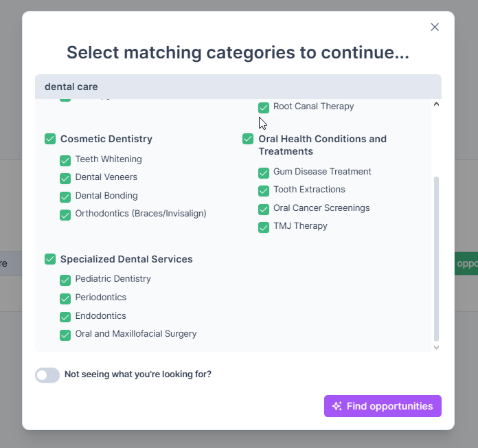Viewport: 478px width, 448px height.
Task: Uncheck Periodontics option
Action: pyautogui.click(x=65, y=298)
